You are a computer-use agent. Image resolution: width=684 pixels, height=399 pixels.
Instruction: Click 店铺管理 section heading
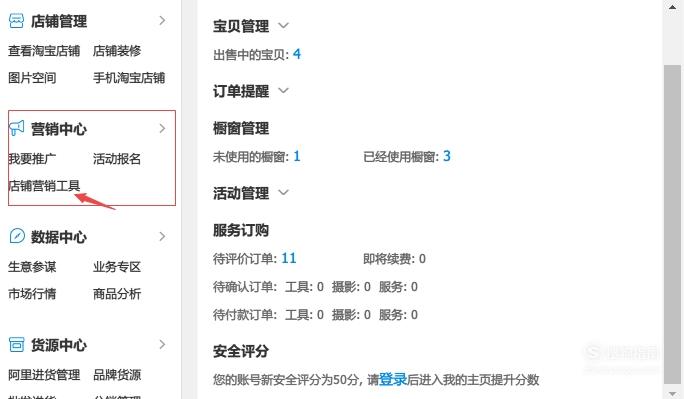(x=59, y=21)
